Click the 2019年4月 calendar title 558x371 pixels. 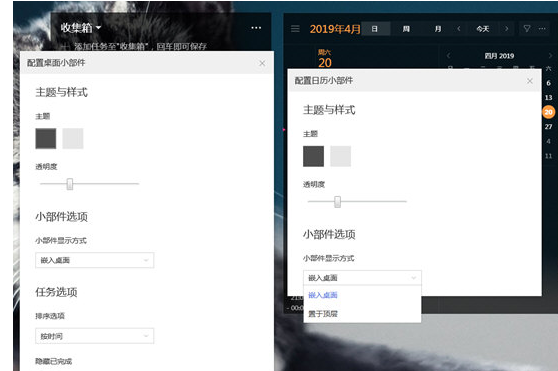pos(335,29)
